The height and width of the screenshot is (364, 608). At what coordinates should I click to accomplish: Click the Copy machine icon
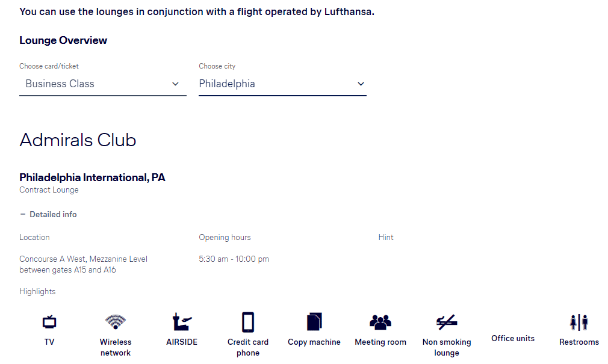314,322
